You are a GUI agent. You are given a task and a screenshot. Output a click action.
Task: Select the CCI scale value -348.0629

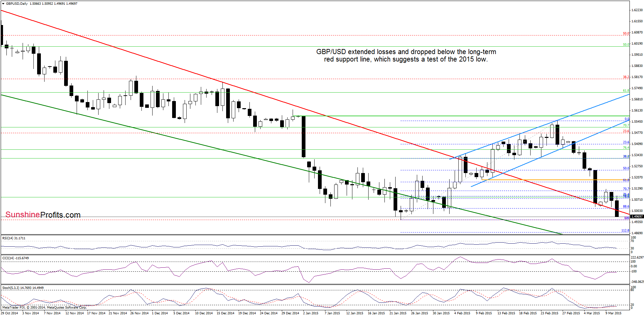pos(637,282)
